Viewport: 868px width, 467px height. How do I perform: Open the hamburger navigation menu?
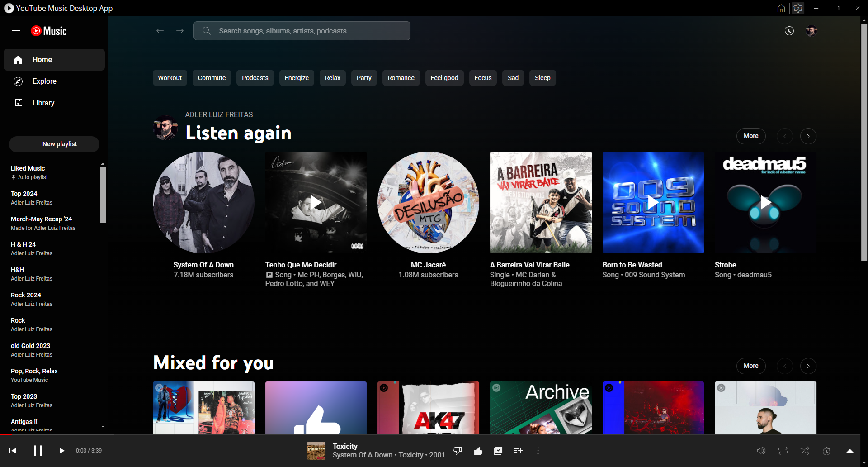pyautogui.click(x=16, y=30)
